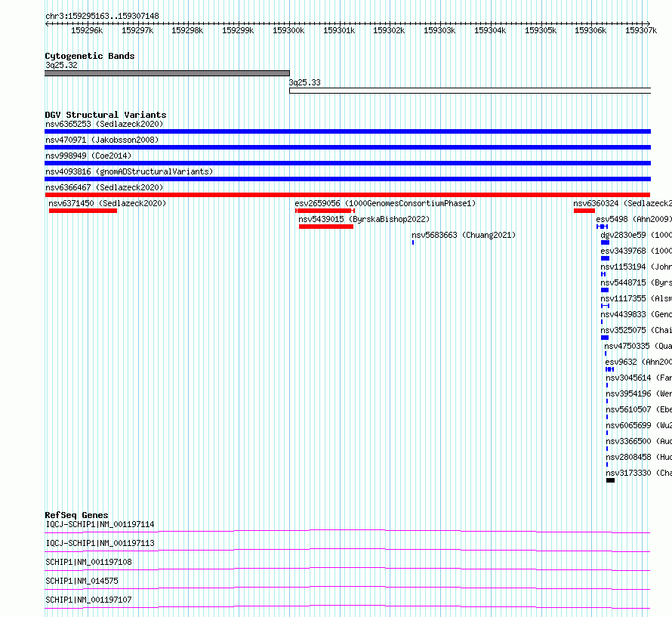Select the white 3q25.33 cytogenetic band bar
The height and width of the screenshot is (617, 672).
pyautogui.click(x=470, y=91)
